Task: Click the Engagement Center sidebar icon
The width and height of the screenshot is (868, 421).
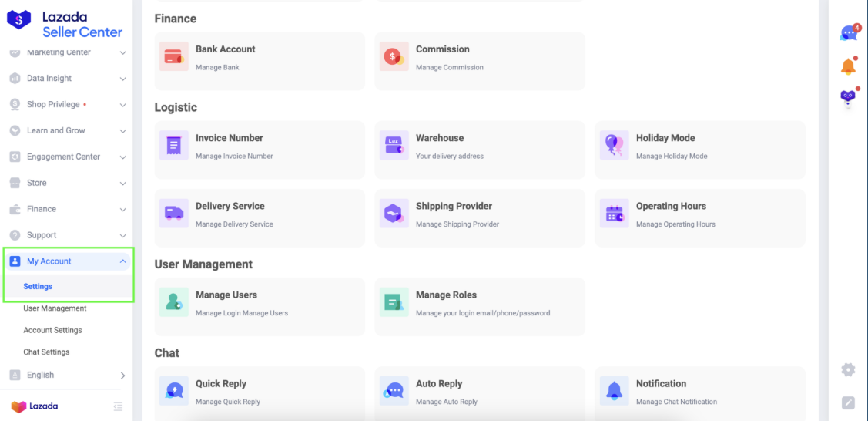Action: [15, 157]
